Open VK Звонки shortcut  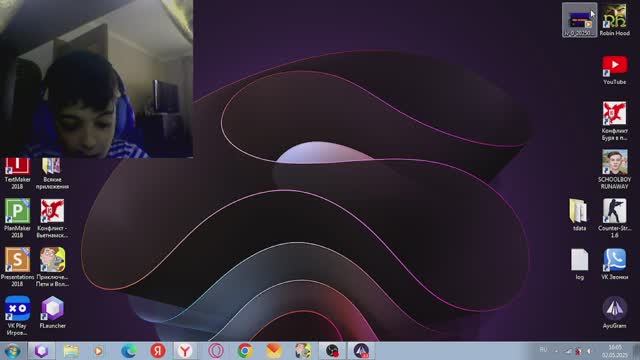[x=614, y=264]
